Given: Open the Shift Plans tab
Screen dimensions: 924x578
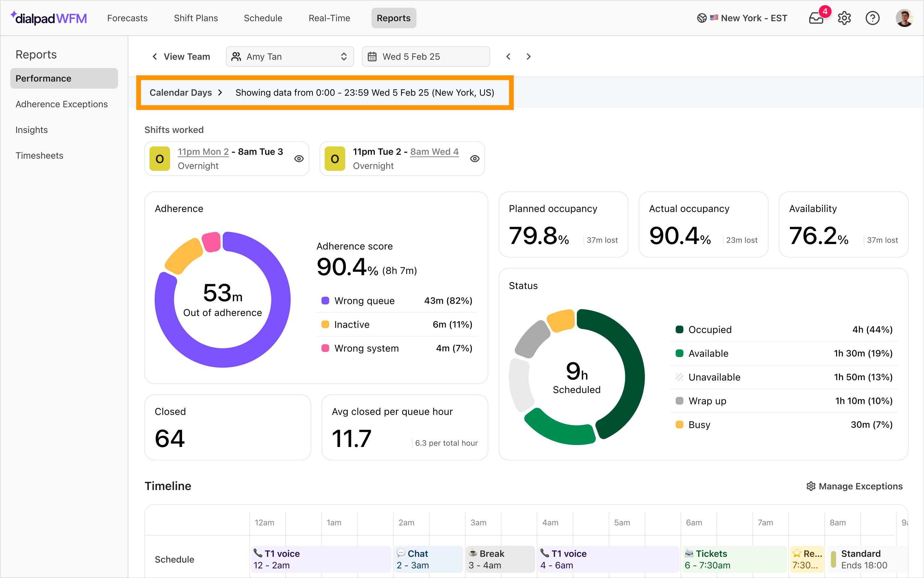Looking at the screenshot, I should [196, 18].
